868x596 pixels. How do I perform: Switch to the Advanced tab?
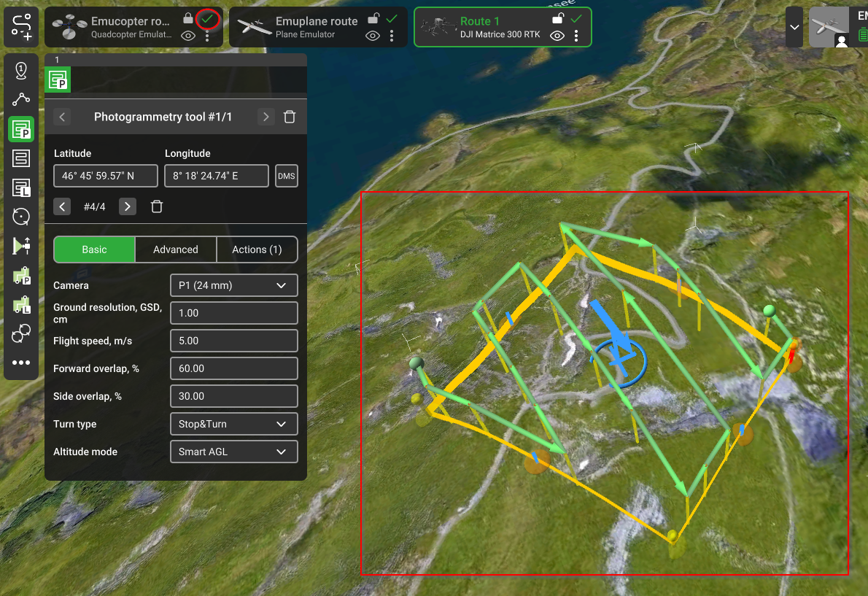pos(176,249)
